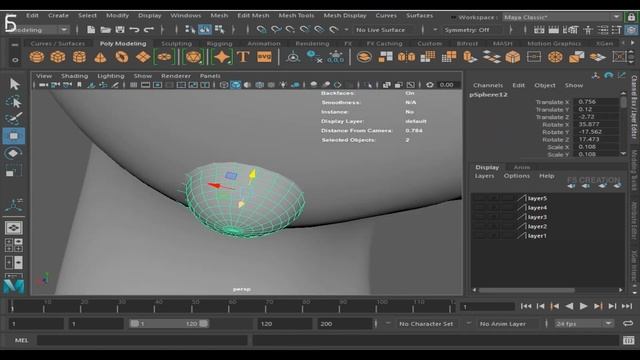Create a polygon cube from the shelf

pyautogui.click(x=58, y=57)
